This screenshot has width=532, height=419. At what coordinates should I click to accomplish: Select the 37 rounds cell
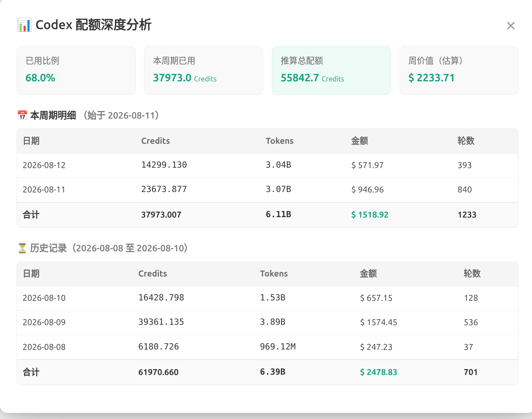coord(468,347)
